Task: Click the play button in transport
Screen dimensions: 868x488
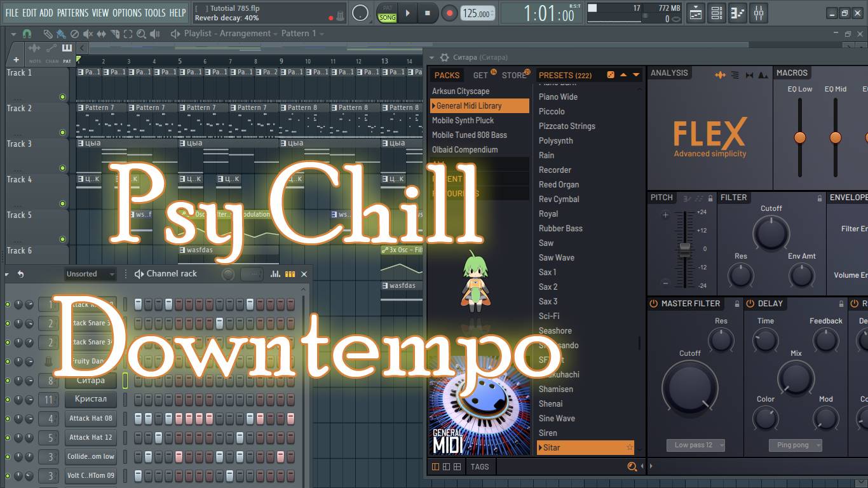Action: pyautogui.click(x=408, y=13)
